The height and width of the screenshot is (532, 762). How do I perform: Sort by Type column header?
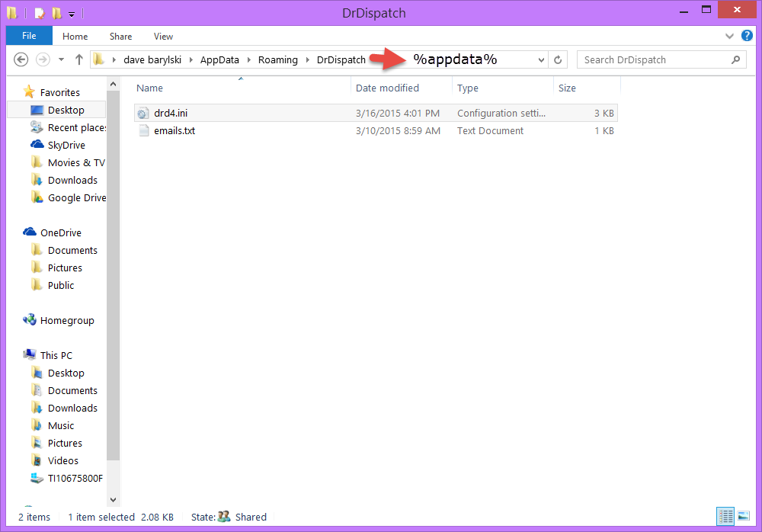(468, 88)
